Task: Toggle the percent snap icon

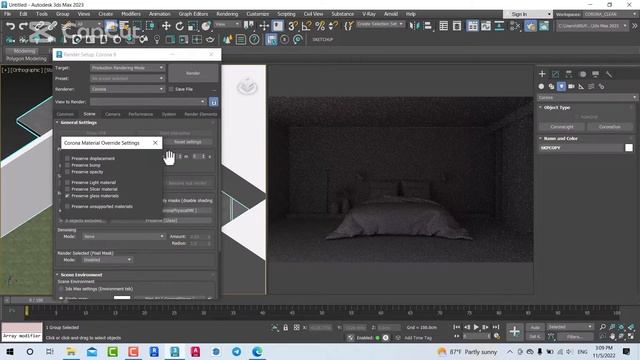Action: coord(320,26)
